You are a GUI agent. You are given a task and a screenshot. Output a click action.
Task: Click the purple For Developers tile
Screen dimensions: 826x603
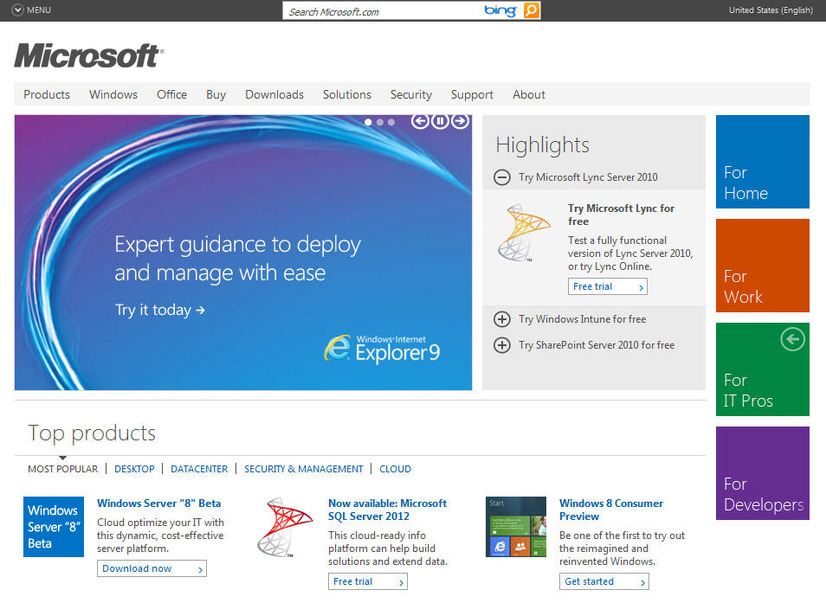763,473
